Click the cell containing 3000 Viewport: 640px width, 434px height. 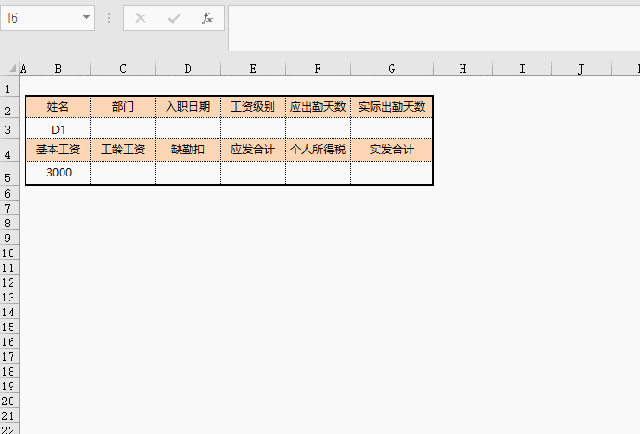point(58,173)
